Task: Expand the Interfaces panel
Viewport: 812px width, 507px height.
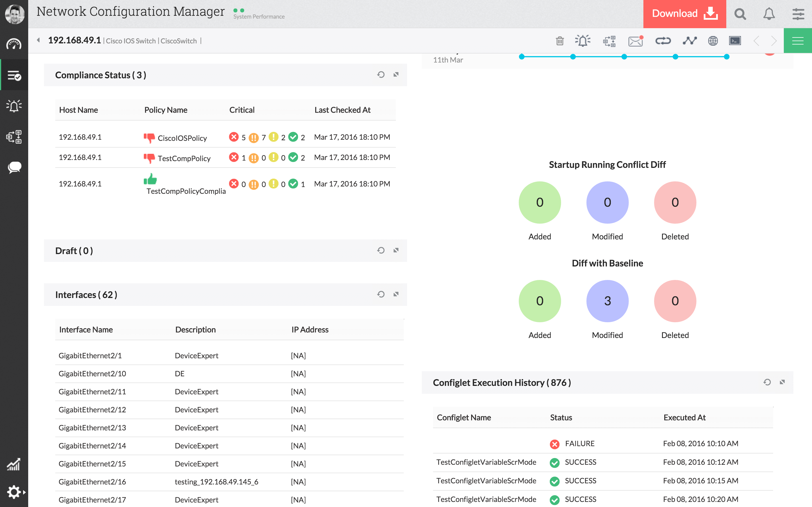Action: click(396, 294)
